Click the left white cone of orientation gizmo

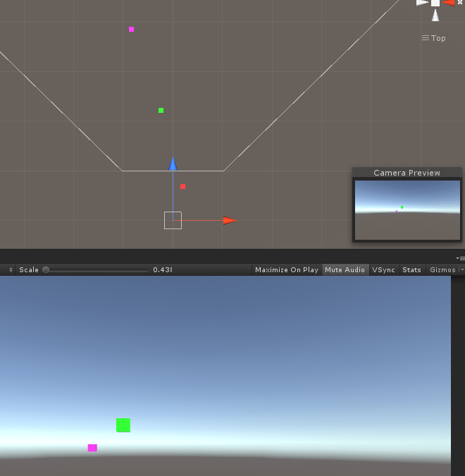pyautogui.click(x=422, y=3)
